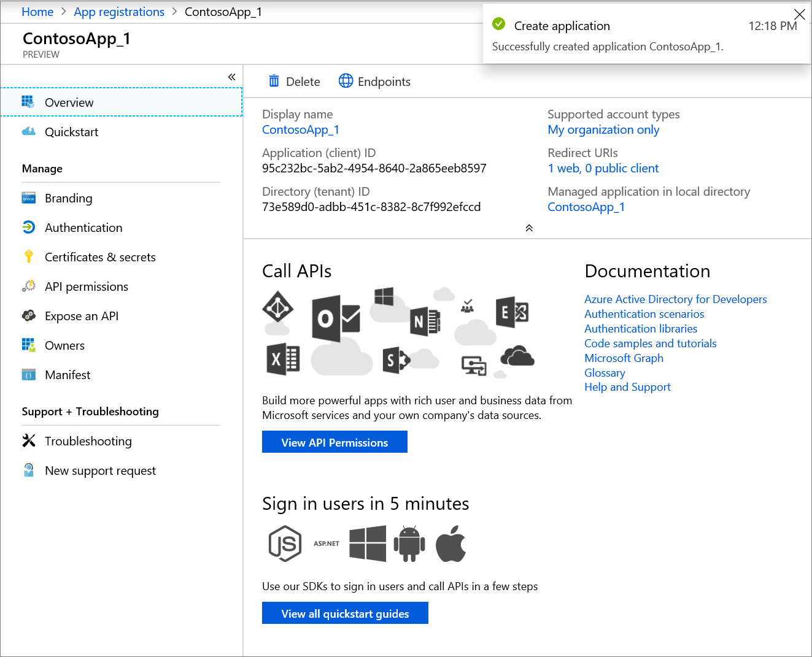
Task: Click View all quickstart guides button
Action: [345, 613]
